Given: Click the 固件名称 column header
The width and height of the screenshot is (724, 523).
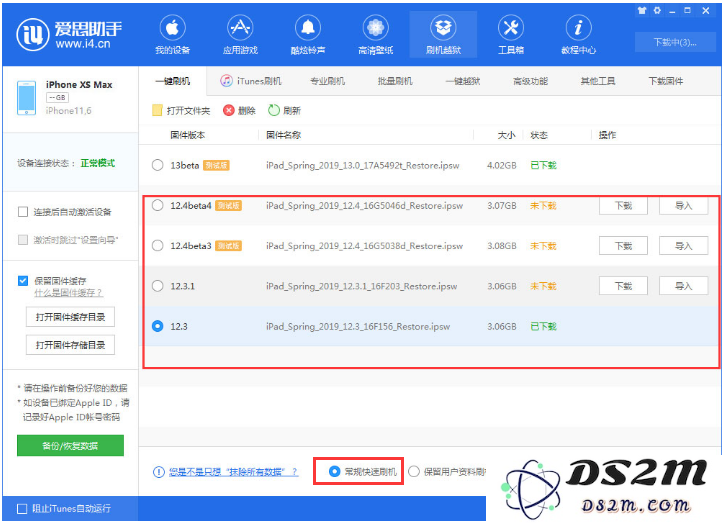Looking at the screenshot, I should 283,135.
